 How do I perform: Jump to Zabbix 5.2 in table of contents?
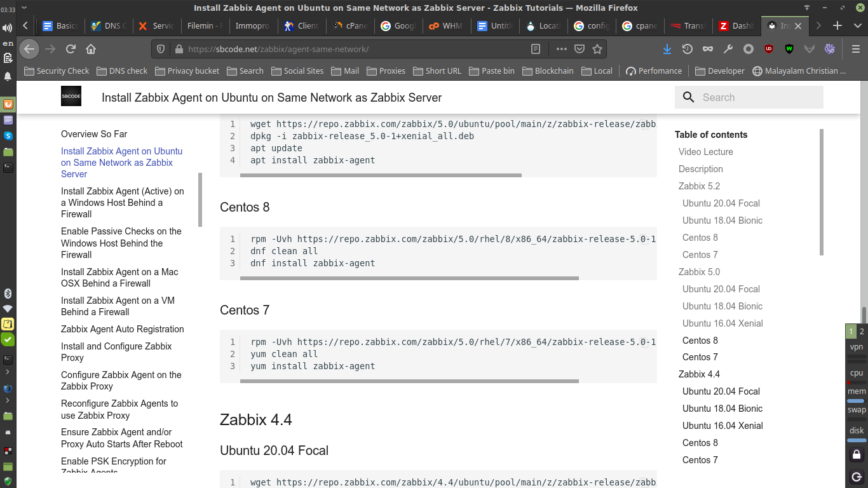coord(699,186)
